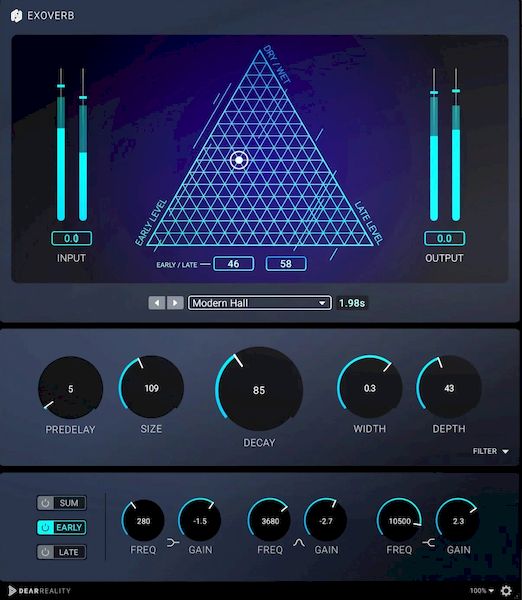This screenshot has width=522, height=600.
Task: Click the EARLY LEVEL triangle label
Action: pos(151,222)
